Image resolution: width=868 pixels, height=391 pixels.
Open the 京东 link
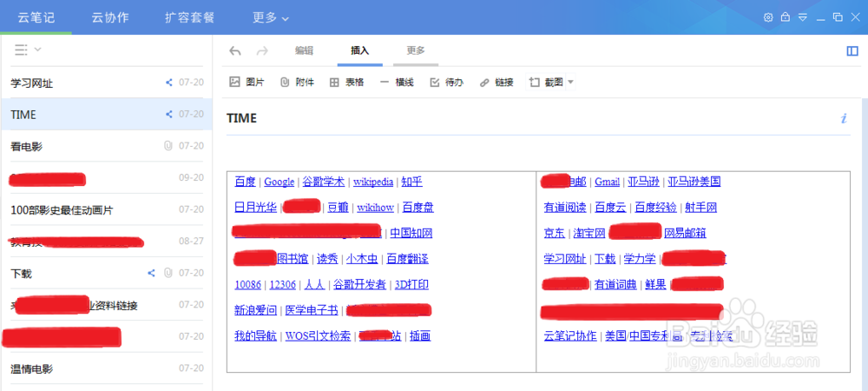click(x=554, y=233)
